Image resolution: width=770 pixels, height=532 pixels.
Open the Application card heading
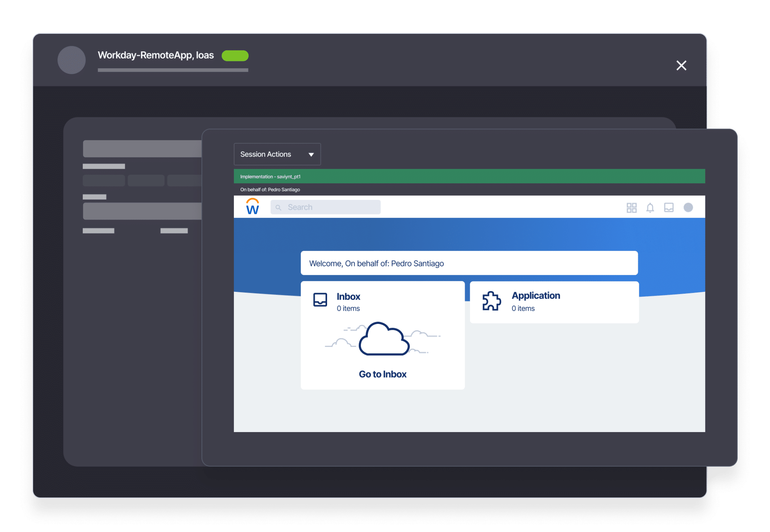pyautogui.click(x=535, y=296)
